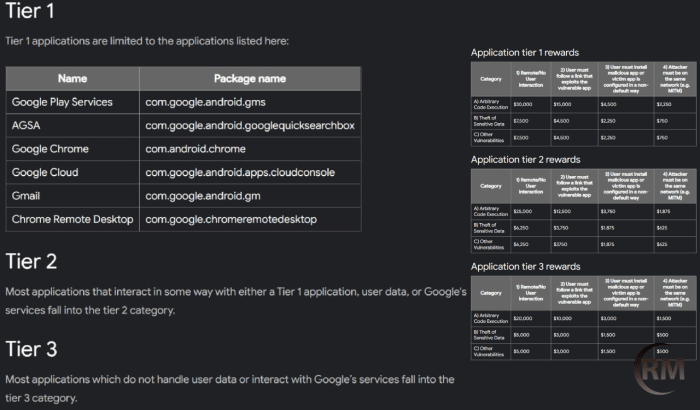Select the "Google Cloud" name cell
The height and width of the screenshot is (410, 700).
click(72, 172)
